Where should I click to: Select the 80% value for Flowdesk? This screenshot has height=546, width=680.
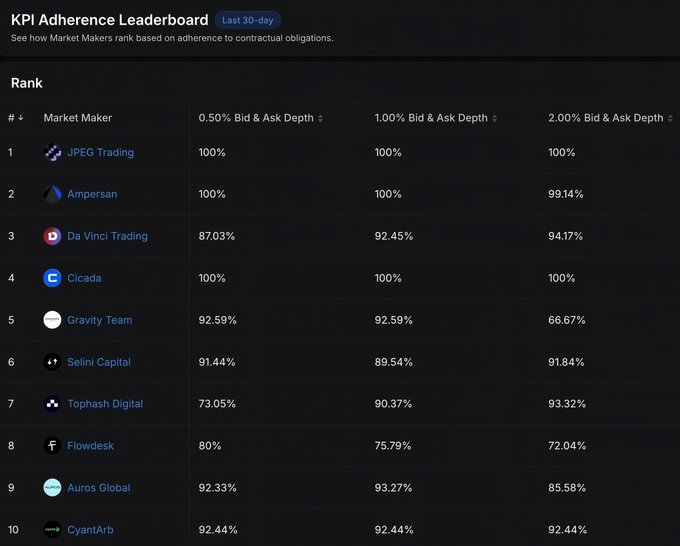coord(209,446)
